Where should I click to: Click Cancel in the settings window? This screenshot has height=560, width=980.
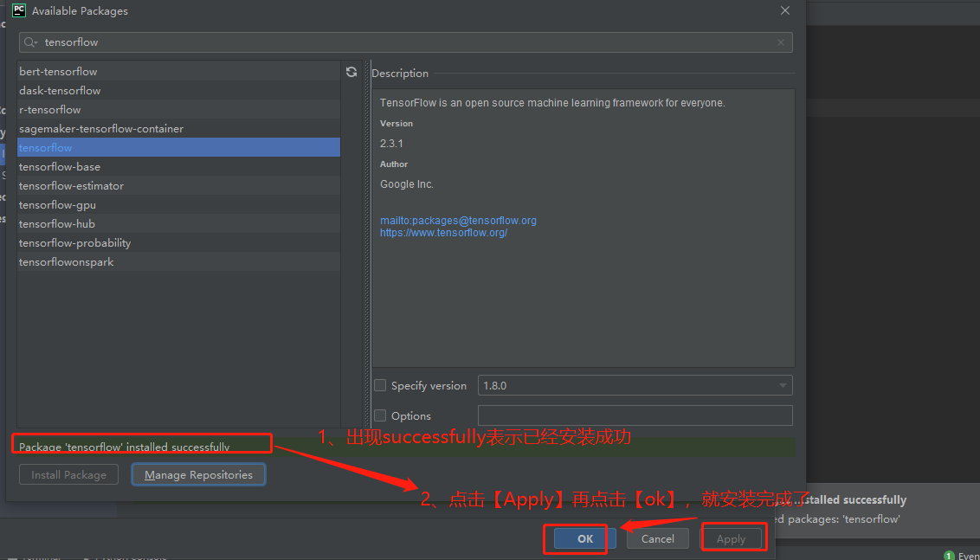(657, 538)
